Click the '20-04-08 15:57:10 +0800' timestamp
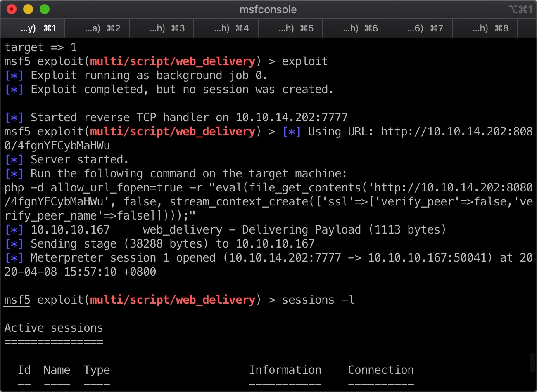 click(80, 272)
